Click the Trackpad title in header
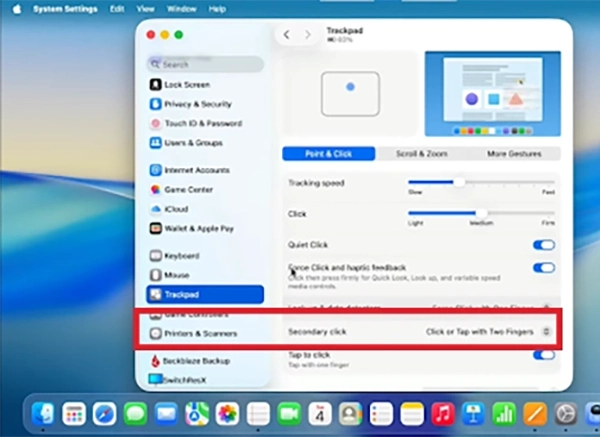 tap(345, 31)
